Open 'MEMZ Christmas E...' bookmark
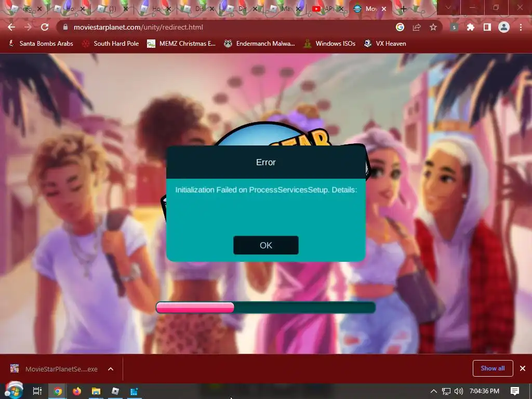 tap(181, 44)
